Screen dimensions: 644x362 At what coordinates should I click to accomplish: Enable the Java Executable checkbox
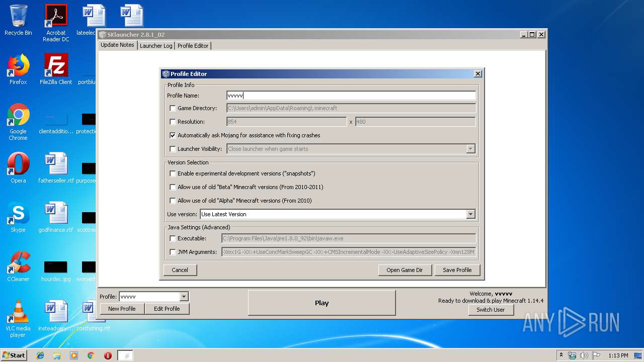tap(173, 238)
